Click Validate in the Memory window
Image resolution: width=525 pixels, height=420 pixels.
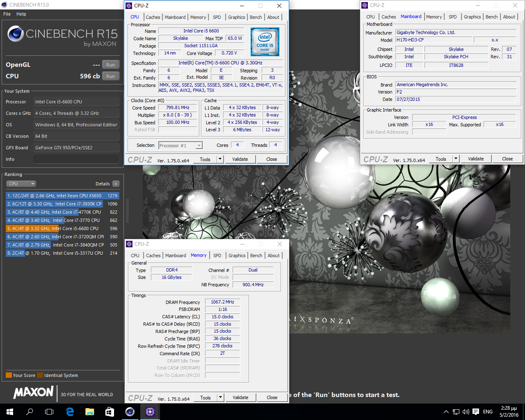240,397
